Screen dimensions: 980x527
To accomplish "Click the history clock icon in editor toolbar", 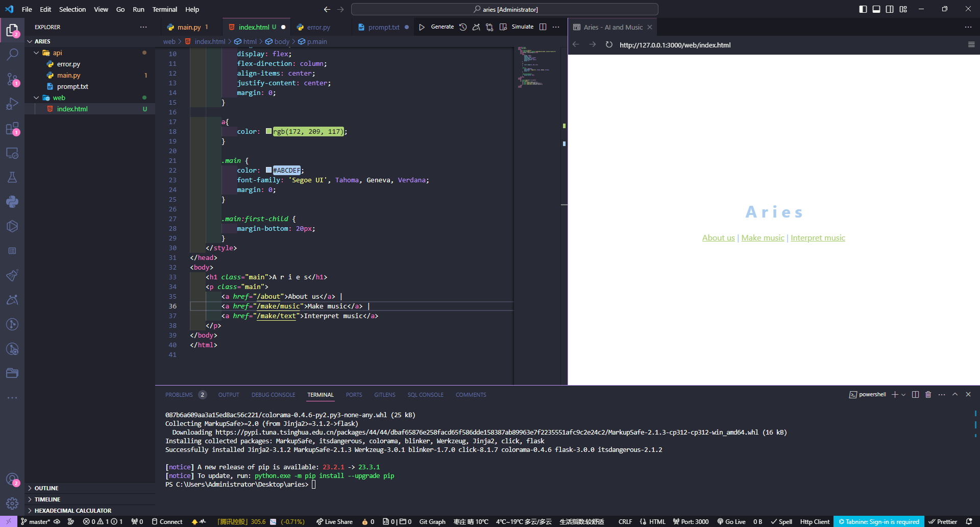I will coord(463,27).
